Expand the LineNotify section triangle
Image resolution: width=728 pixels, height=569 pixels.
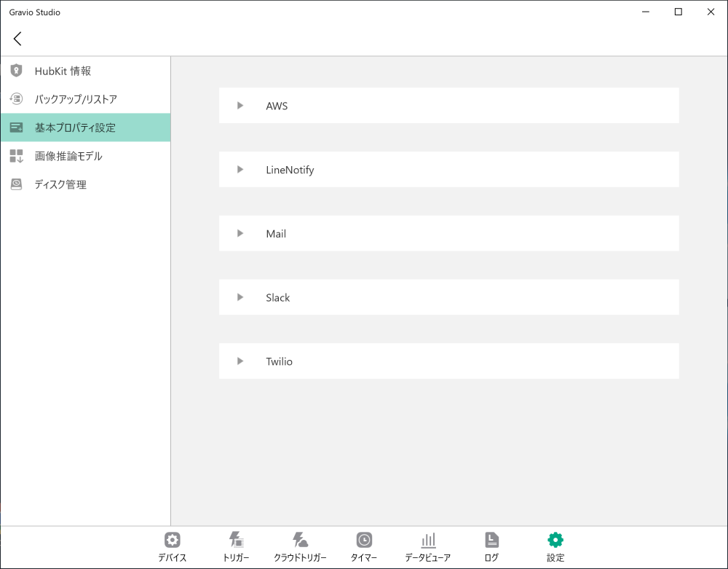[x=240, y=170]
